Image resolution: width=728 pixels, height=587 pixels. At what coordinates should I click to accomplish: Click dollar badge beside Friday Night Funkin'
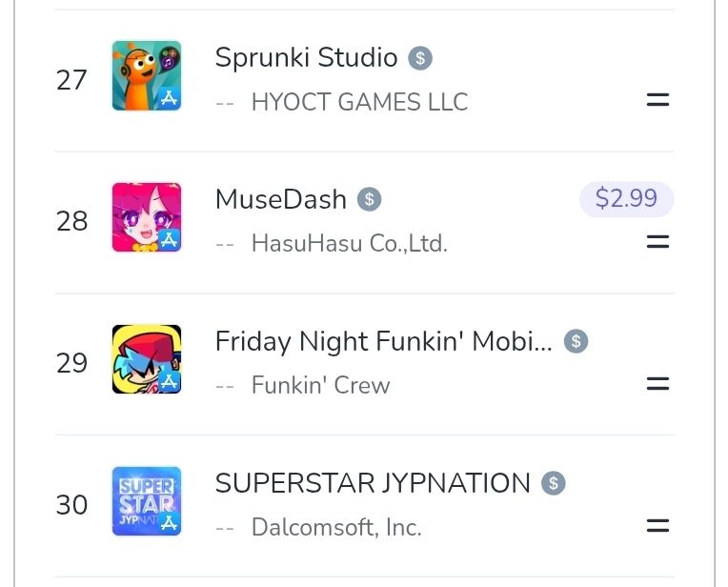[576, 341]
